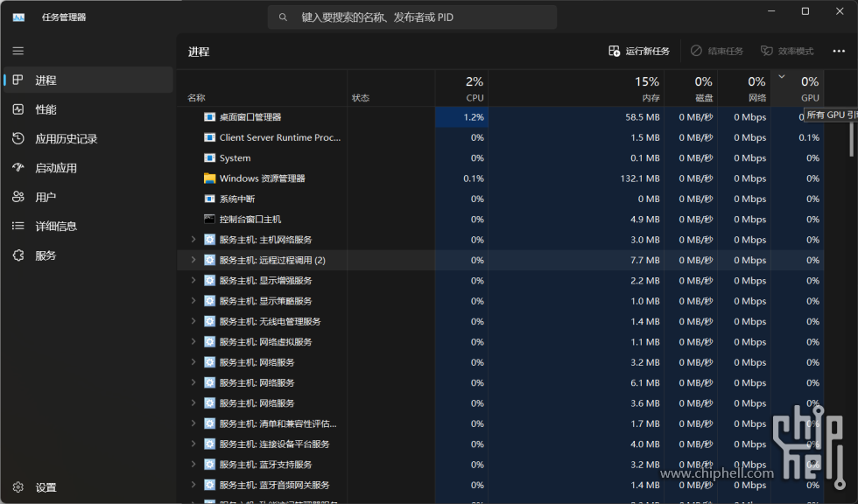Open the 用户 users page
858x504 pixels.
click(88, 197)
